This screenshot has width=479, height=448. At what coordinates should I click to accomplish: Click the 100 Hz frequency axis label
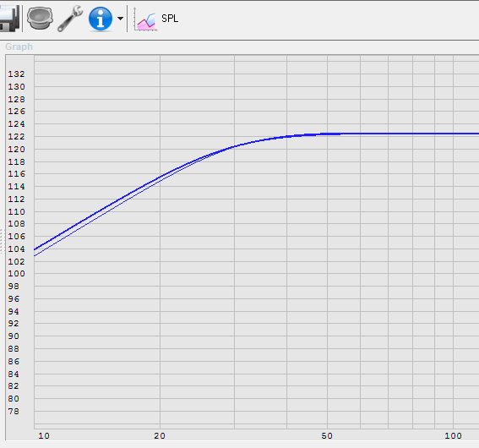(453, 436)
